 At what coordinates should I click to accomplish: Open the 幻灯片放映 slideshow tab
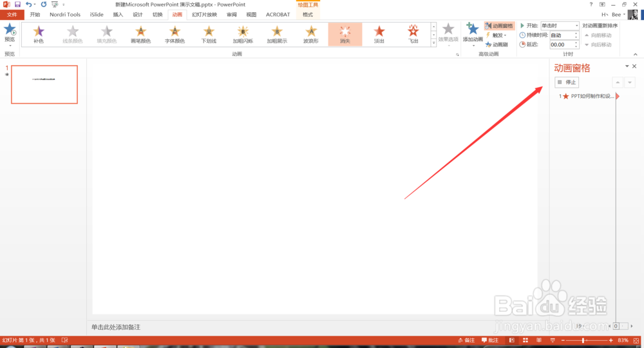(204, 14)
